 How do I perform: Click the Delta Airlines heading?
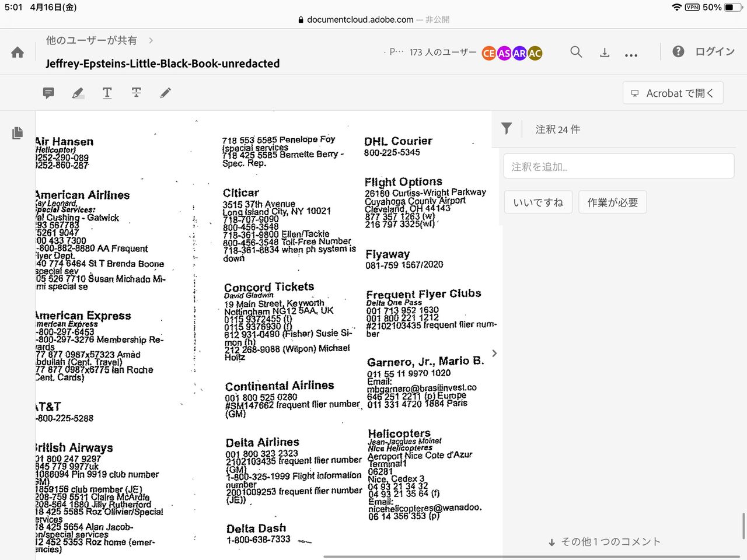point(263,442)
